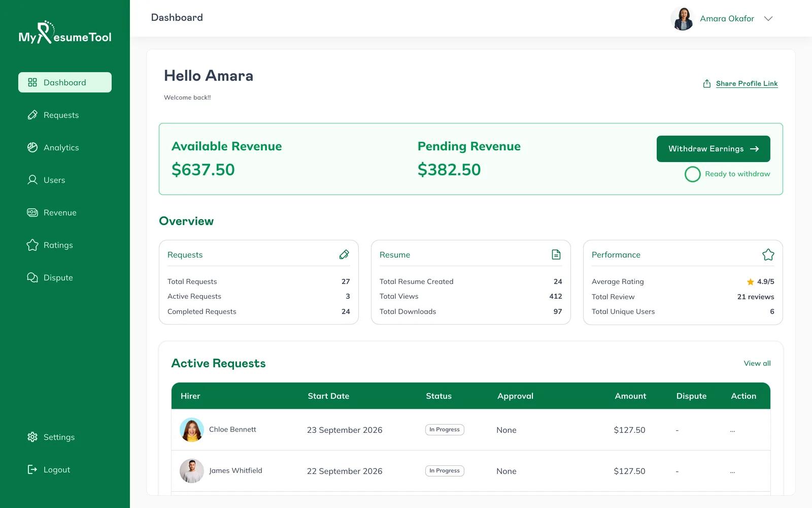Screen dimensions: 812x508
Task: Click the 21 reviews value
Action: pyautogui.click(x=756, y=297)
